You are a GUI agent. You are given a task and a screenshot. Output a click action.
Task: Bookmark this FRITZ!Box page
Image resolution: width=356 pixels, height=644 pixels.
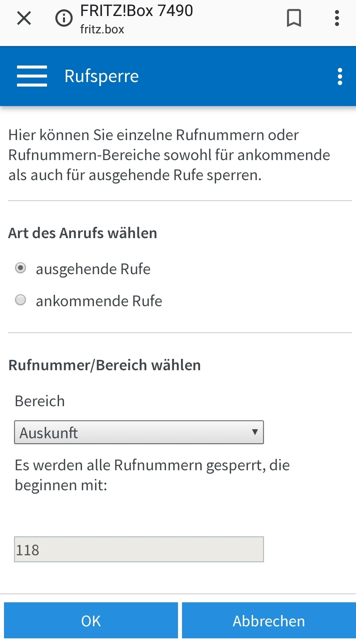click(x=294, y=18)
